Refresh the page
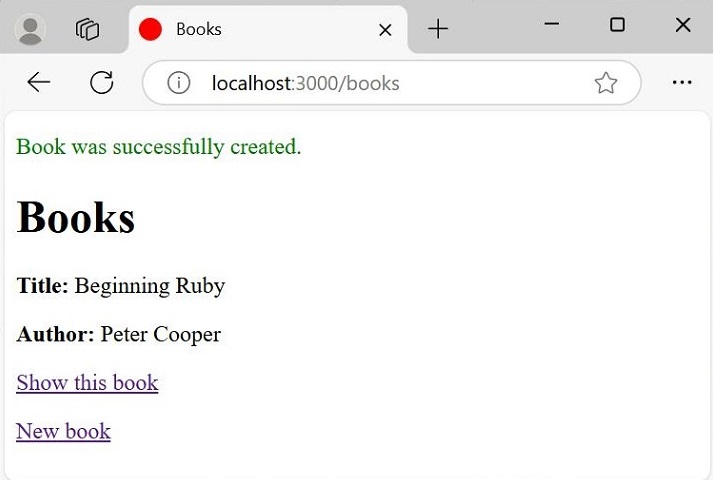Image resolution: width=713 pixels, height=480 pixels. click(101, 83)
